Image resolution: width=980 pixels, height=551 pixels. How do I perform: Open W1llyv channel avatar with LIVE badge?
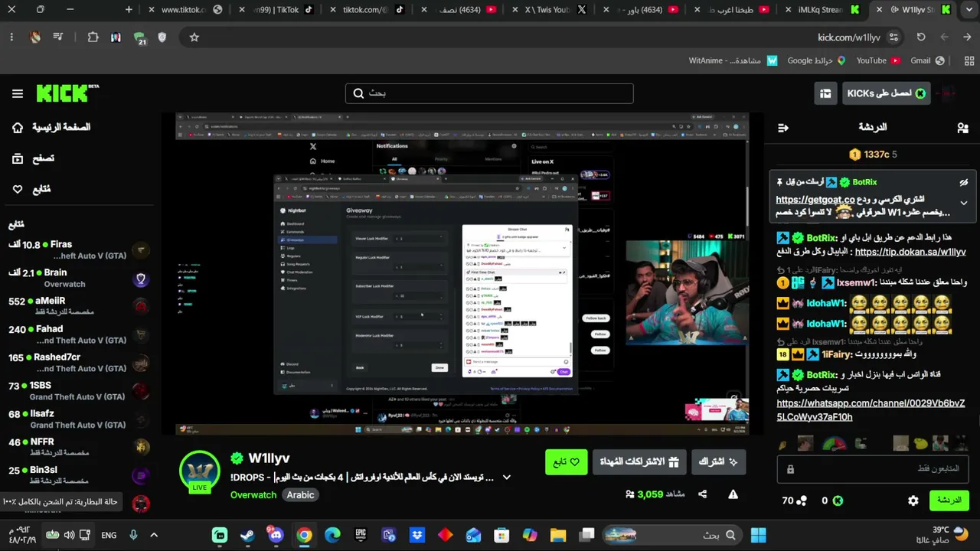point(200,472)
